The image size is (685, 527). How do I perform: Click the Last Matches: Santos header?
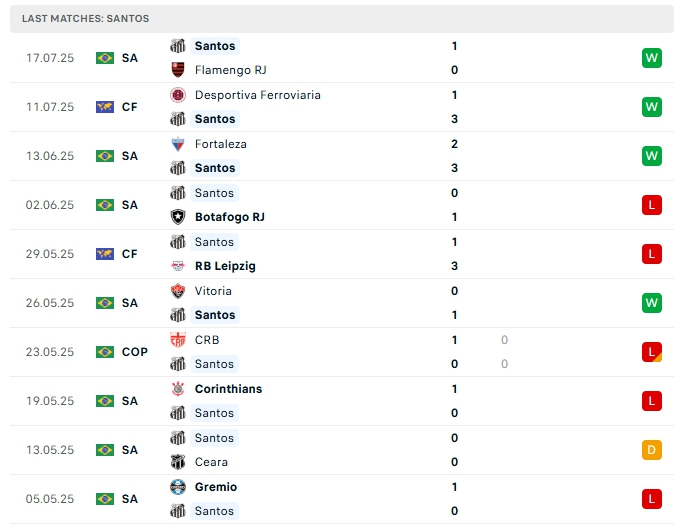85,19
